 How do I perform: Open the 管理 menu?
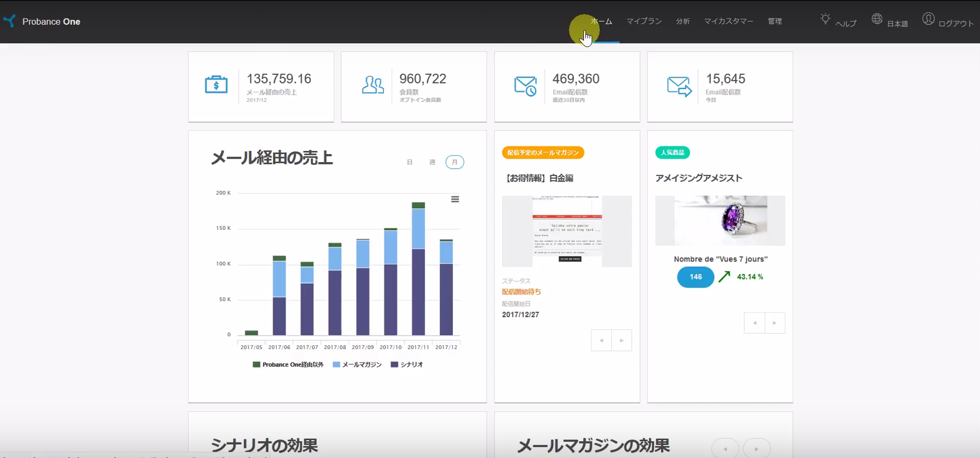click(774, 21)
